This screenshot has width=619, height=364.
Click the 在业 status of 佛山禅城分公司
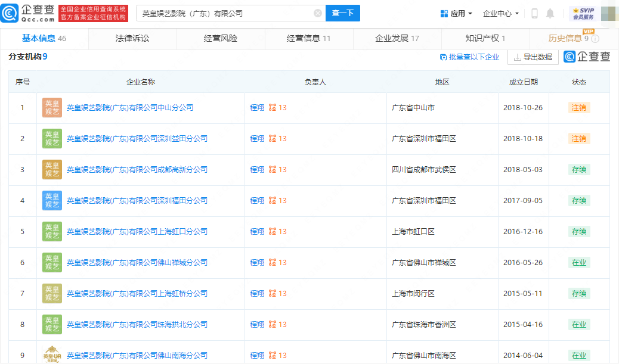tap(578, 263)
